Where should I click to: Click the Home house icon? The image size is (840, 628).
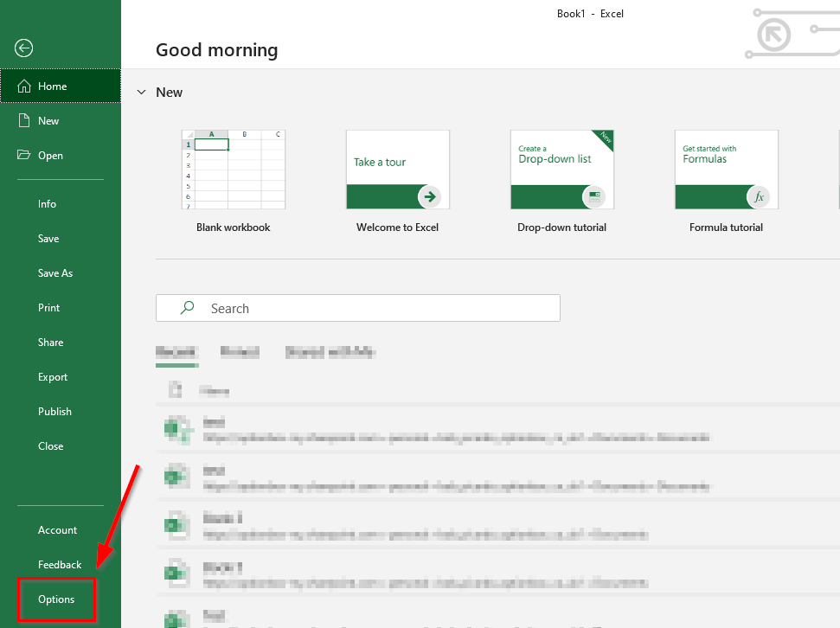coord(24,87)
